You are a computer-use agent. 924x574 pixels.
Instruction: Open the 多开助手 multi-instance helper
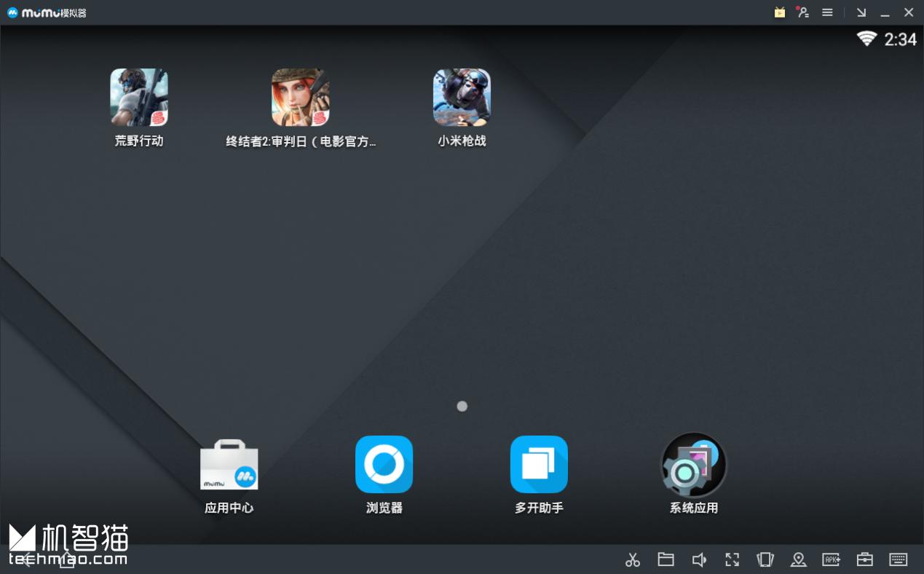pos(540,465)
